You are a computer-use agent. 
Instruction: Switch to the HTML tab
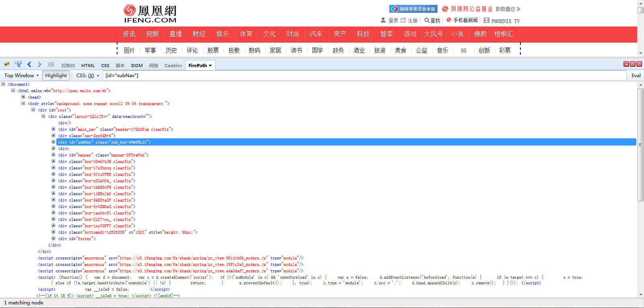click(x=88, y=66)
